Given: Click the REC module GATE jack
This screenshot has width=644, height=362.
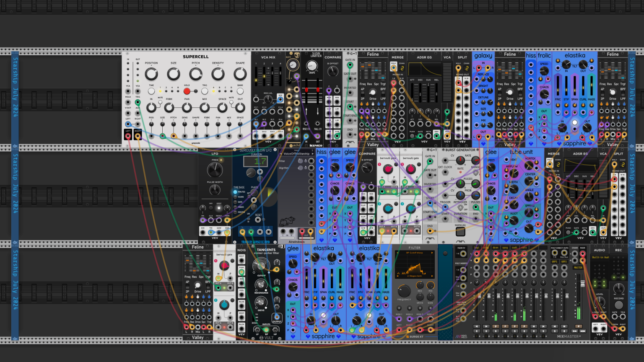Looking at the screenshot, I should pyautogui.click(x=615, y=317).
